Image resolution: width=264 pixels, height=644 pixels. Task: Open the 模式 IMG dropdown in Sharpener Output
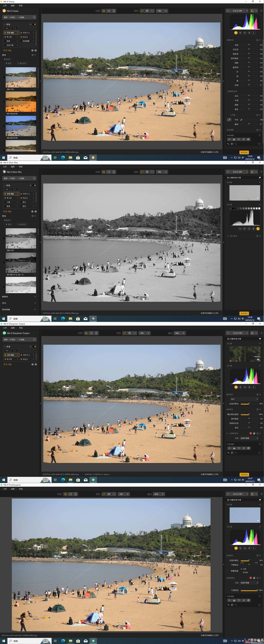(x=179, y=333)
